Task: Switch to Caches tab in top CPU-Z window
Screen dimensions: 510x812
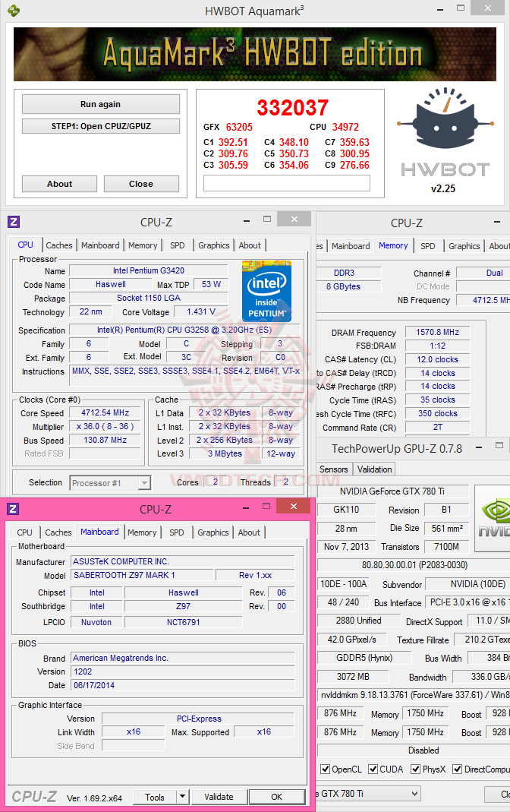Action: coord(59,245)
